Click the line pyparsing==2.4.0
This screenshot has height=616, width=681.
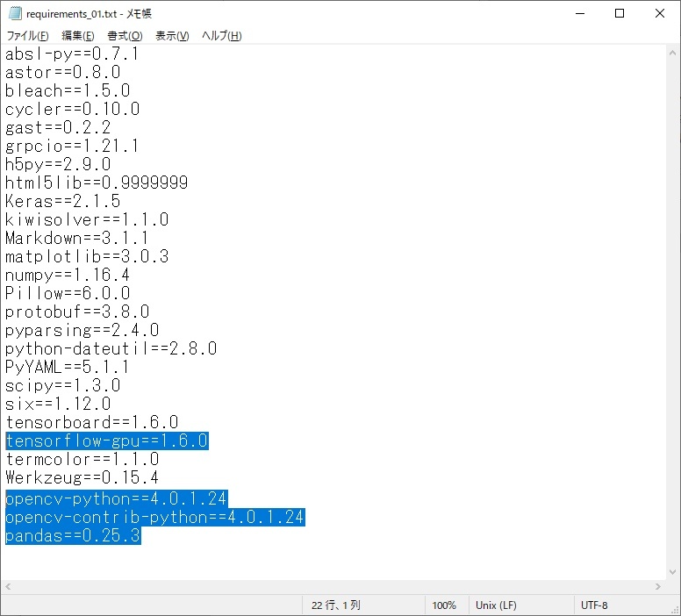tap(82, 330)
